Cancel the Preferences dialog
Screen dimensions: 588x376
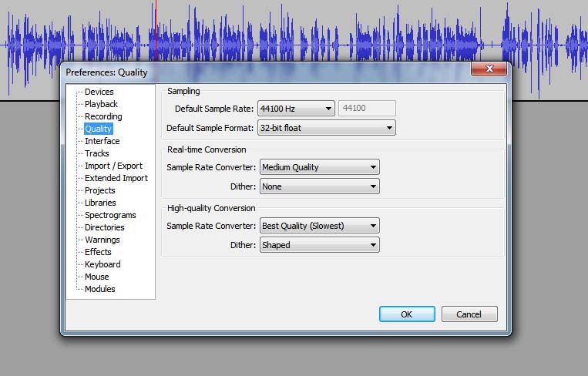(x=469, y=314)
